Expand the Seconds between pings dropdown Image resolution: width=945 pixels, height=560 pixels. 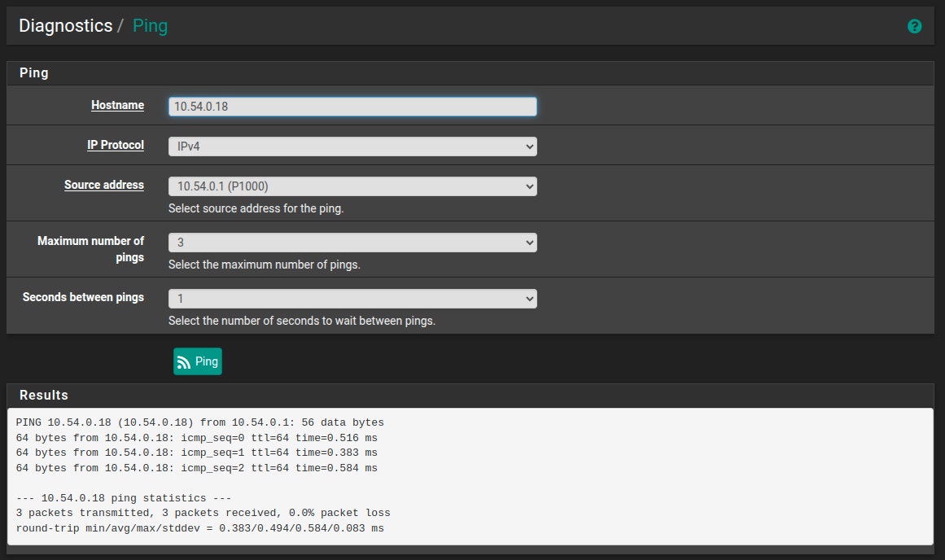pyautogui.click(x=352, y=299)
